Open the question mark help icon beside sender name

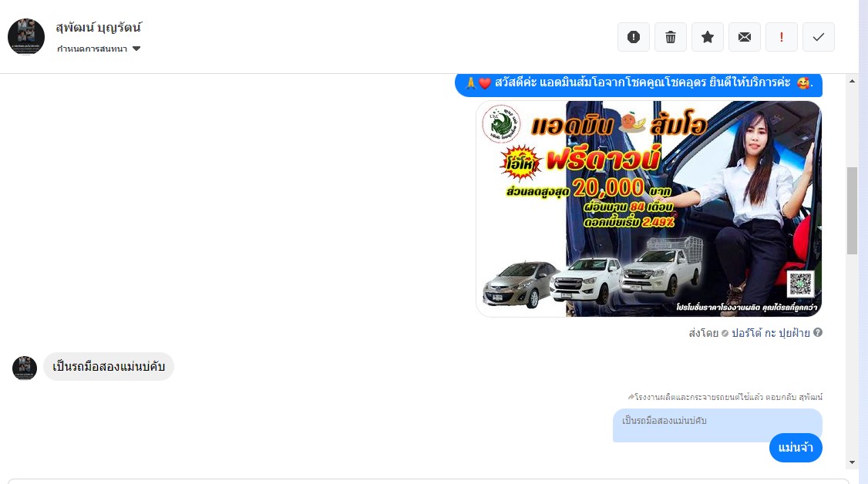coord(818,332)
